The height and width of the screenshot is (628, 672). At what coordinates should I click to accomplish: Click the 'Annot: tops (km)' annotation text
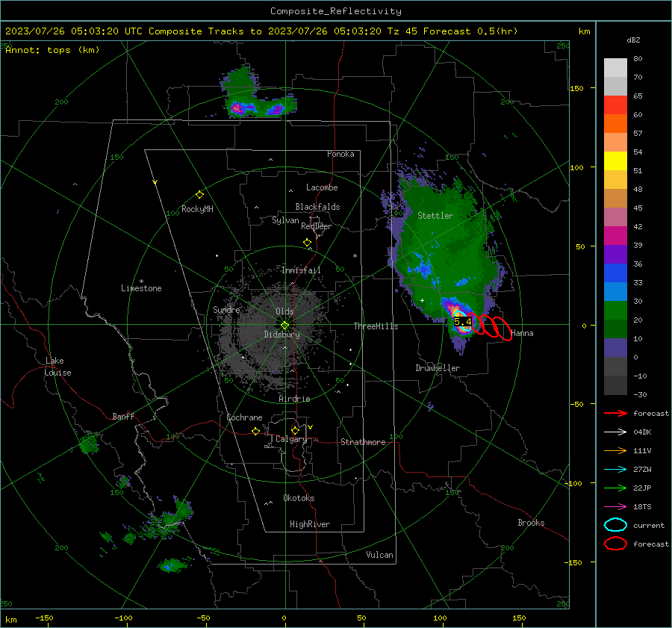coord(52,50)
